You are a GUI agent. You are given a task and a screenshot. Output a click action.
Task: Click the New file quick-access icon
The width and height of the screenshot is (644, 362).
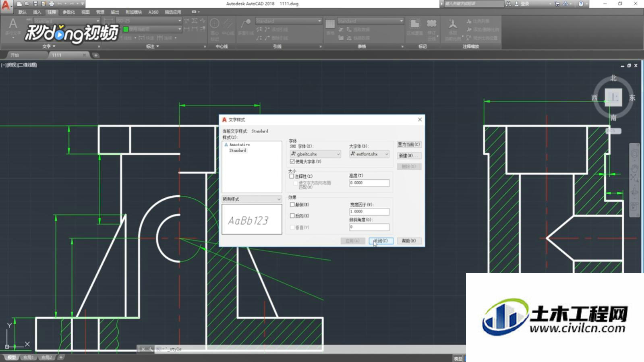19,4
